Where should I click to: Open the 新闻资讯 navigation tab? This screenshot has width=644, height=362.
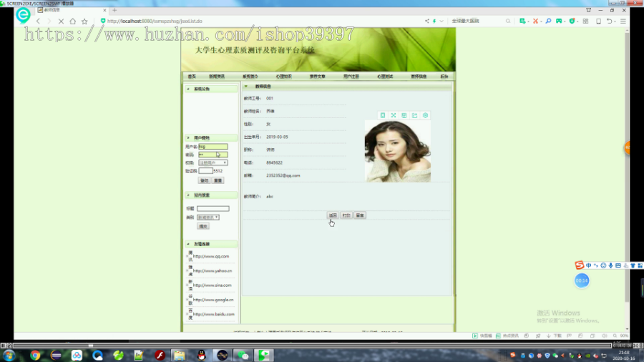(217, 77)
